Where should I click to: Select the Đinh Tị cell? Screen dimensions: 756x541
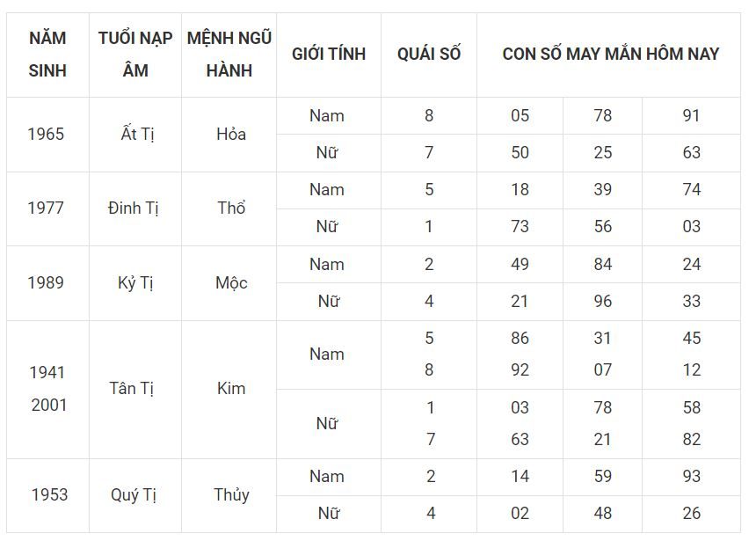pos(135,208)
